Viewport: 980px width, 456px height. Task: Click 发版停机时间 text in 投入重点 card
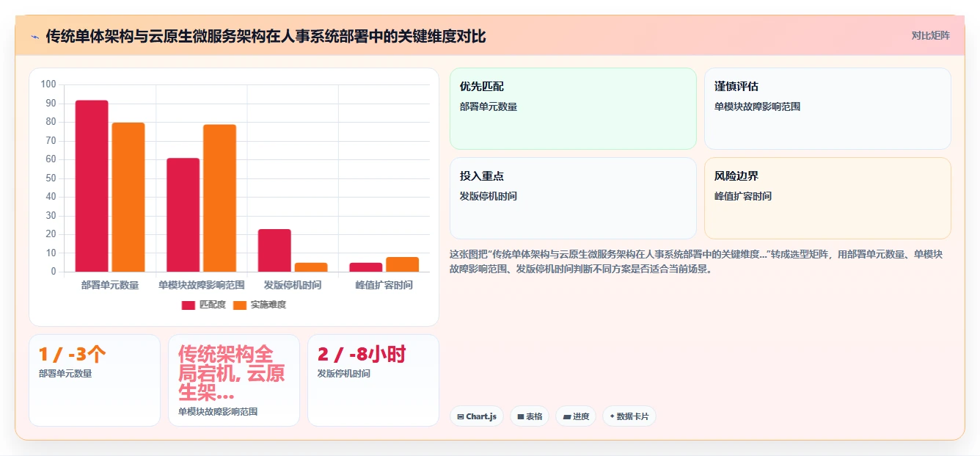(x=489, y=196)
